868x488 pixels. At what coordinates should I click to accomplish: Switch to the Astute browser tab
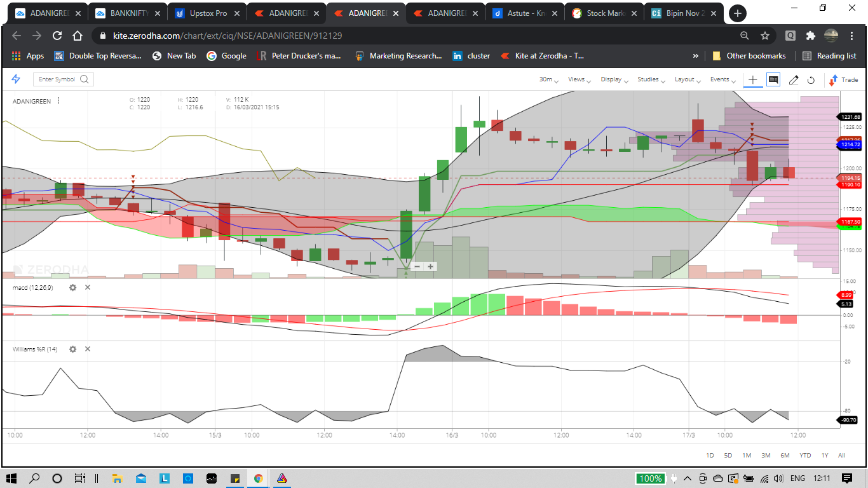pyautogui.click(x=524, y=13)
